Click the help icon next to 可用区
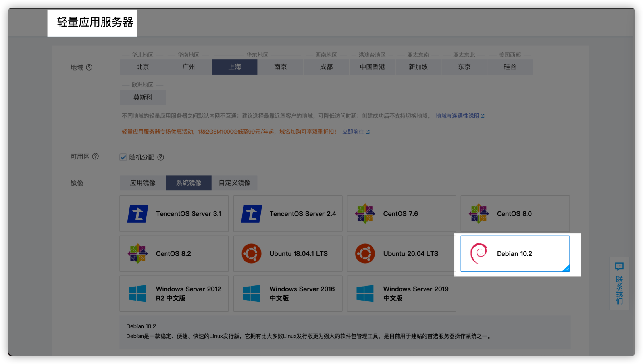Viewport: 643px width, 364px height. tap(96, 157)
